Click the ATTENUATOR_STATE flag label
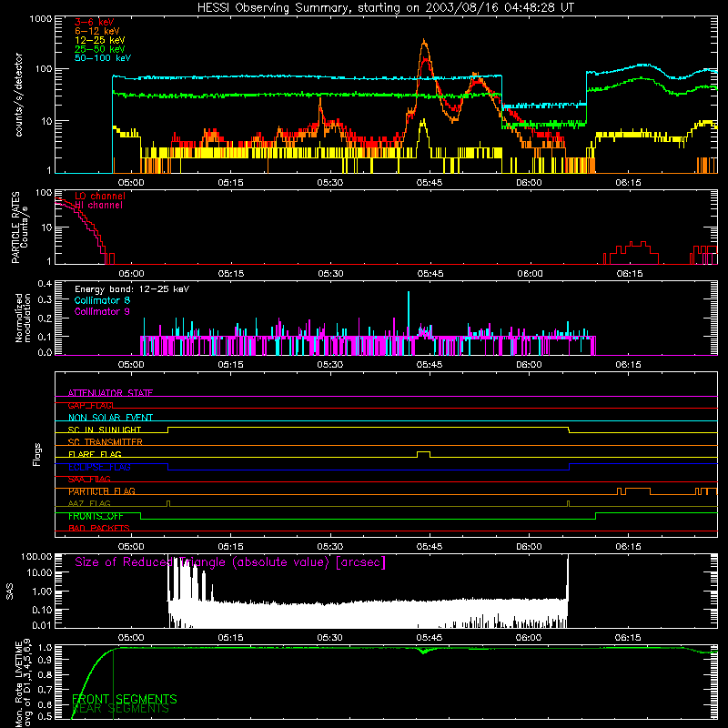728x728 pixels. click(110, 393)
